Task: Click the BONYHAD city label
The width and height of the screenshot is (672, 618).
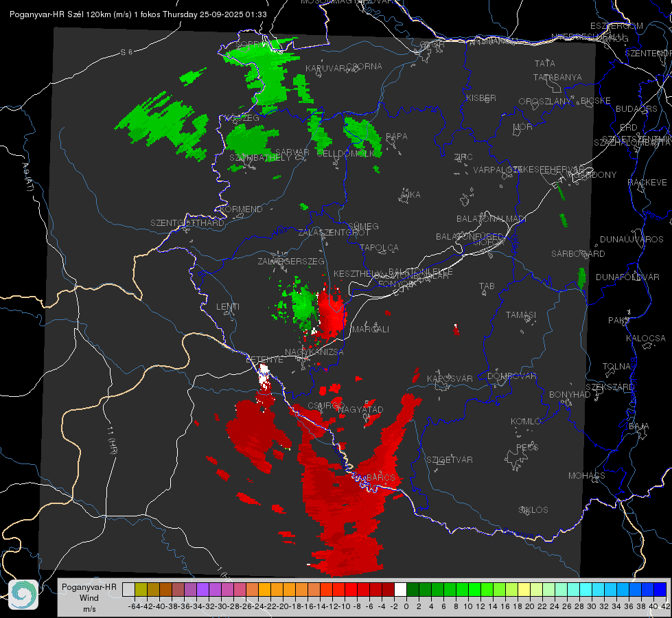Action: [x=570, y=395]
